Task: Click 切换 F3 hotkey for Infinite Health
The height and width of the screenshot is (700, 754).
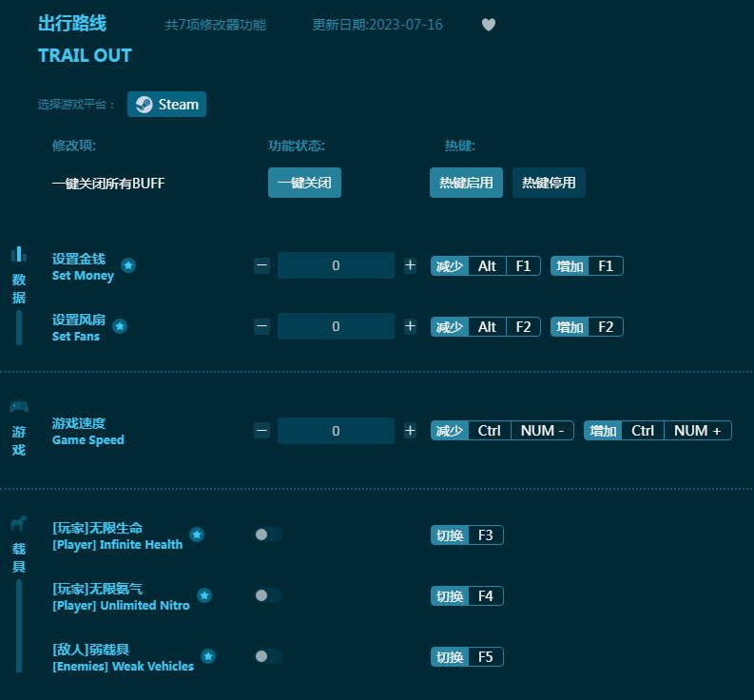Action: pos(467,535)
